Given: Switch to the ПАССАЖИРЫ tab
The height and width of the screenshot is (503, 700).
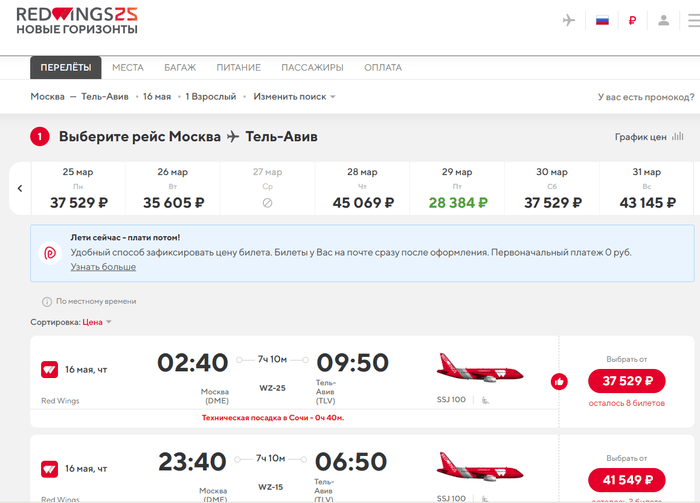Looking at the screenshot, I should [312, 67].
